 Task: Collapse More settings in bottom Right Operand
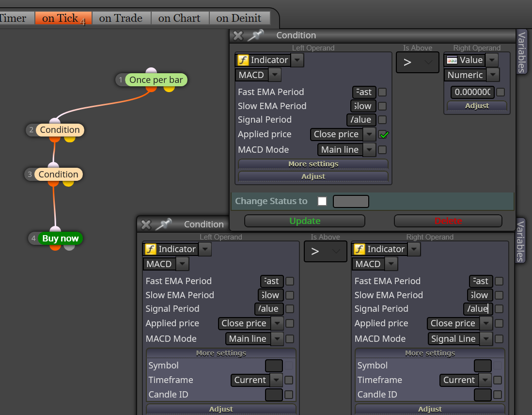[430, 353]
